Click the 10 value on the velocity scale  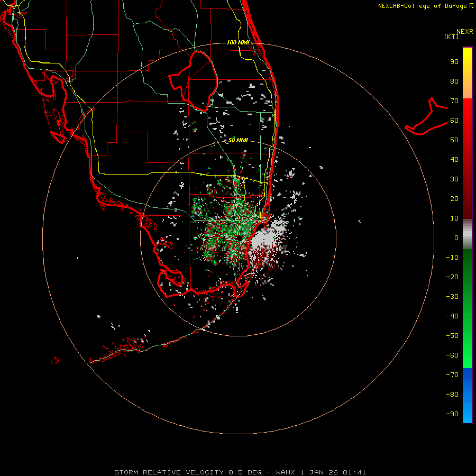(x=454, y=218)
